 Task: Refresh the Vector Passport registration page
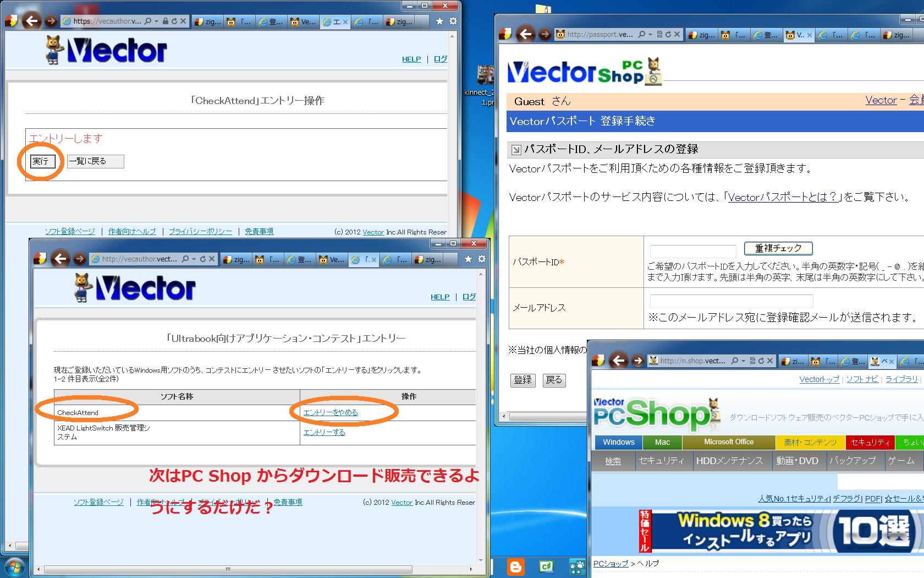pyautogui.click(x=668, y=35)
